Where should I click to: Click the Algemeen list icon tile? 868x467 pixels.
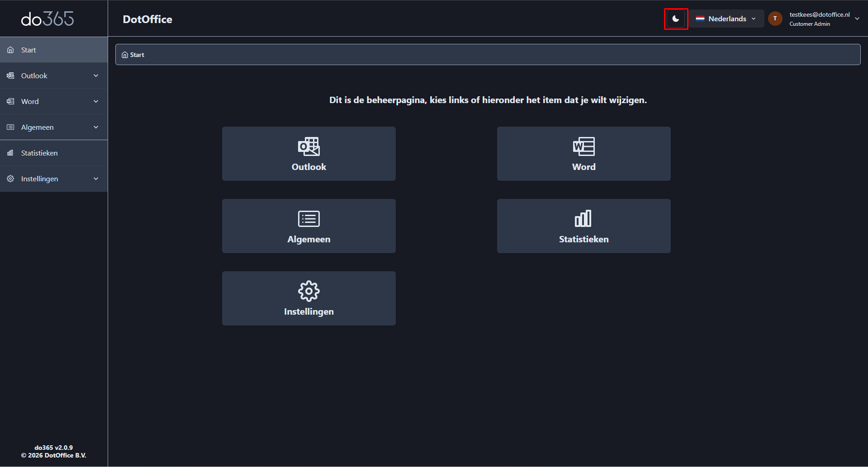[x=308, y=219]
